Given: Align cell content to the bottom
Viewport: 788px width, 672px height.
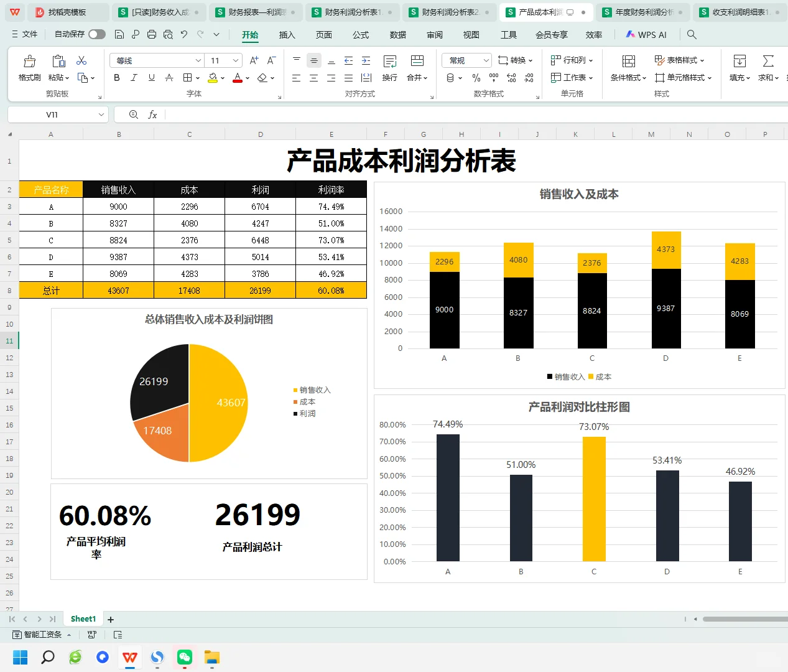Looking at the screenshot, I should coord(331,60).
